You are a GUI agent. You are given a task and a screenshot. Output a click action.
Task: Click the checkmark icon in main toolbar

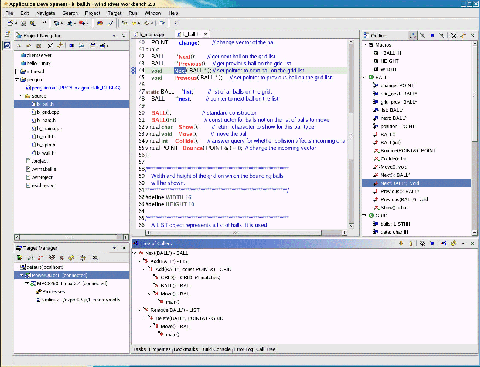tap(110, 23)
